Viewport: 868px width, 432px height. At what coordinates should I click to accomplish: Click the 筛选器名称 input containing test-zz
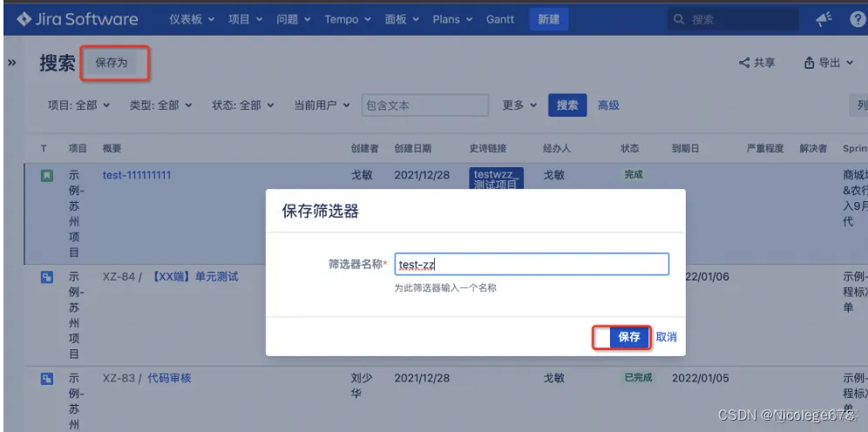click(x=532, y=265)
